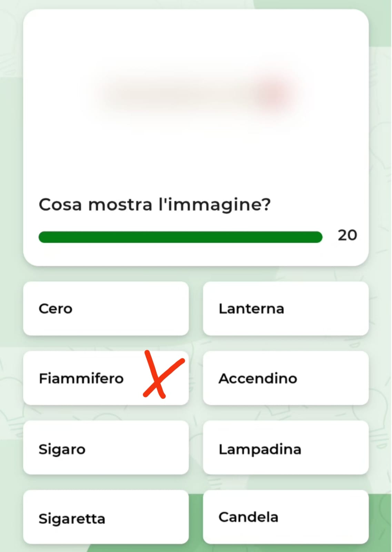
Task: Select the "Cero" answer option
Action: [x=105, y=308]
